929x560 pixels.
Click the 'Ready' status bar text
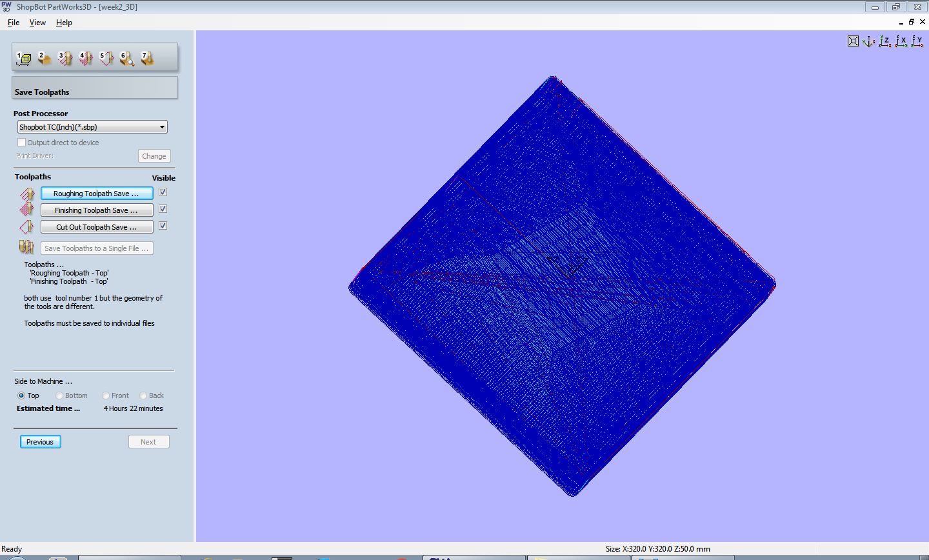(x=12, y=549)
